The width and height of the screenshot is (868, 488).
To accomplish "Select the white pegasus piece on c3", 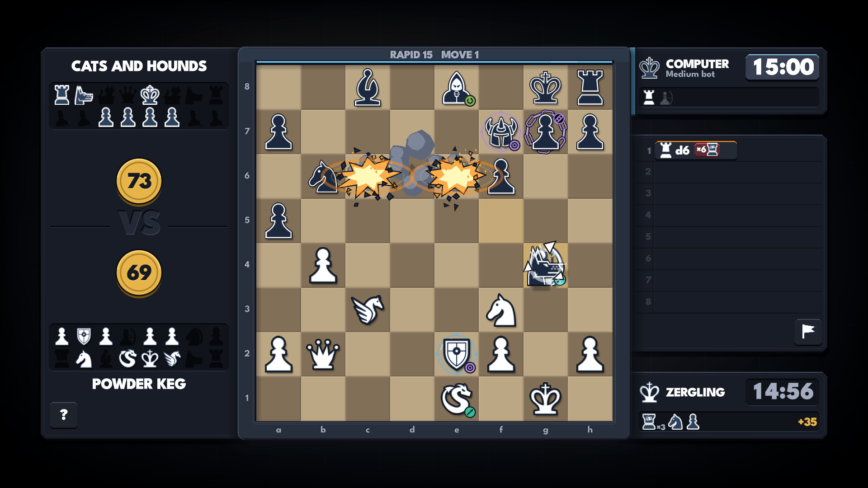I will (x=368, y=310).
